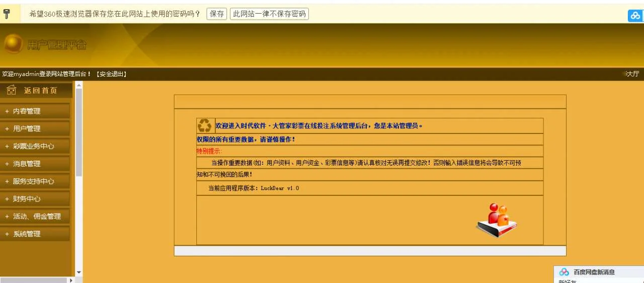
Task: Click the Baidu cloud icon at top right
Action: tap(635, 16)
